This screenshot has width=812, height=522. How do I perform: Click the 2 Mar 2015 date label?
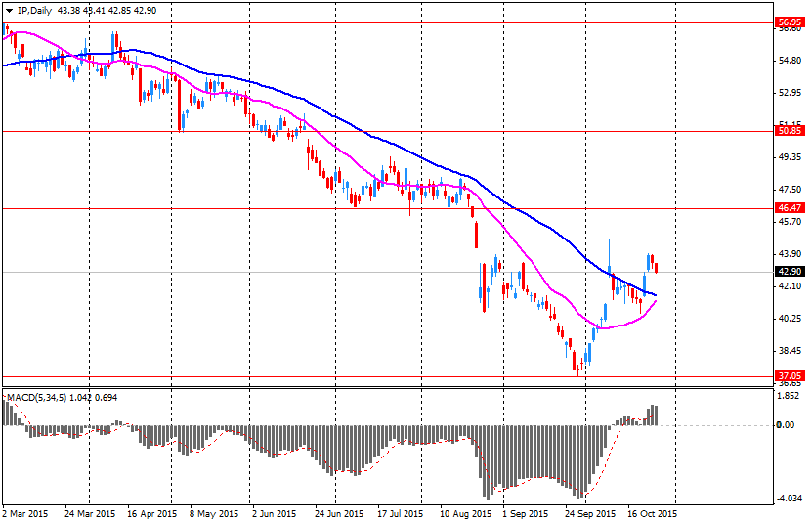25,514
